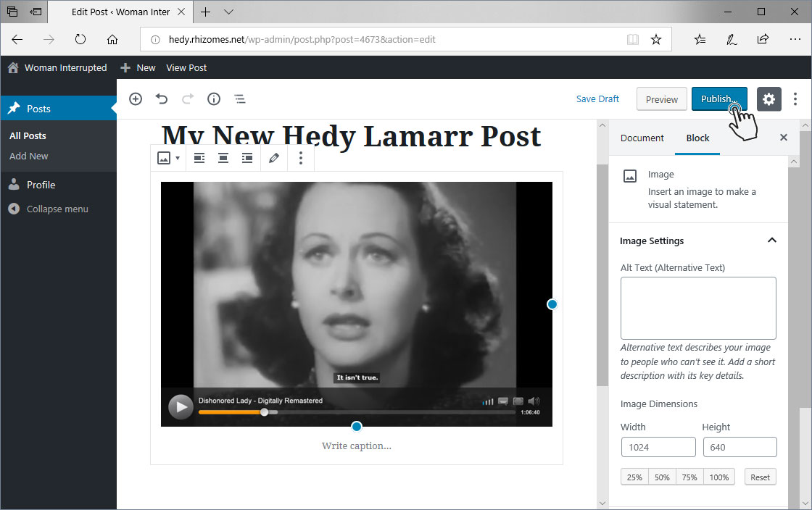Open the browser settings and more menu
The image size is (812, 510).
(x=795, y=39)
